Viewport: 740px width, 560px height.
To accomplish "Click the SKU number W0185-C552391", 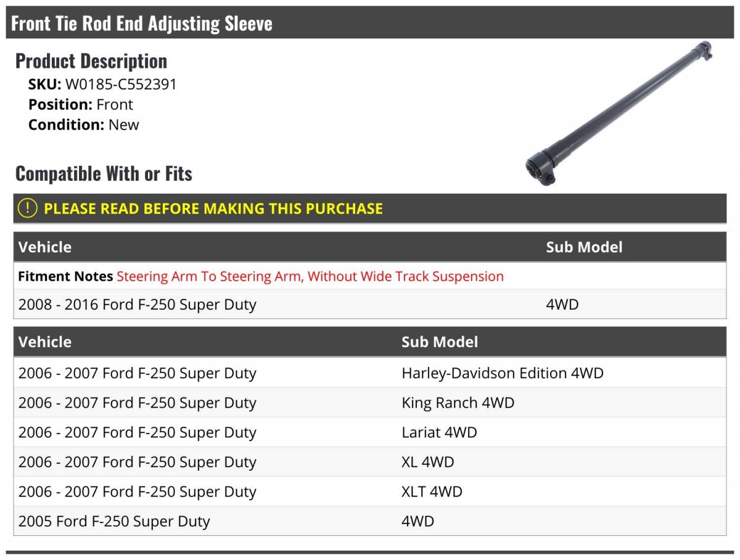I will coord(121,84).
